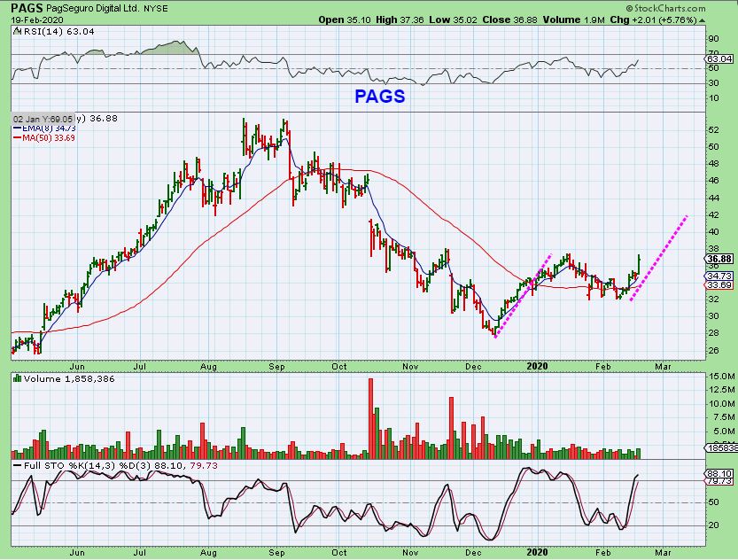Click the NYSE exchange label
Screen dimensions: 738x560
156,8
